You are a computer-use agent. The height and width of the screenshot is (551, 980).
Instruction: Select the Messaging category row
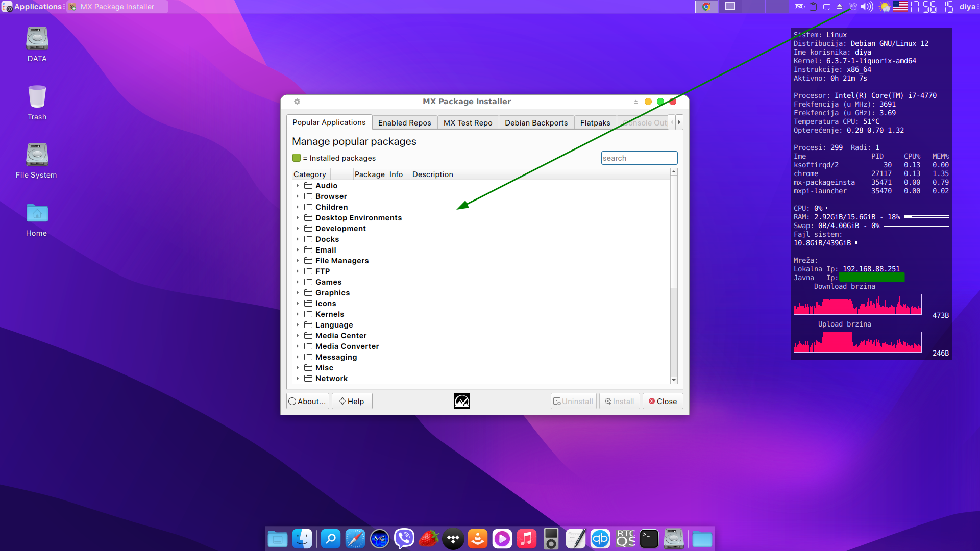coord(481,357)
